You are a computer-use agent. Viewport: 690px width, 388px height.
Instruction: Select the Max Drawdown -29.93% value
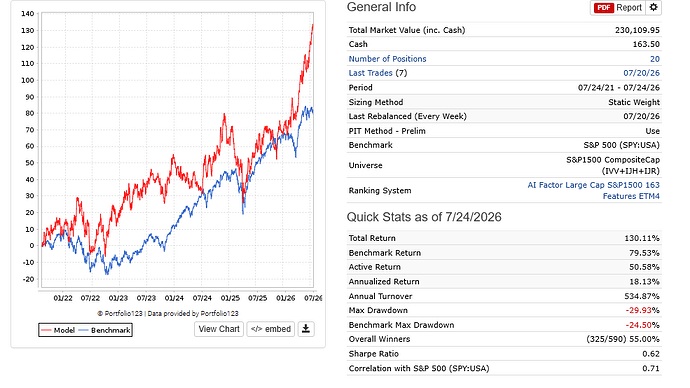642,310
